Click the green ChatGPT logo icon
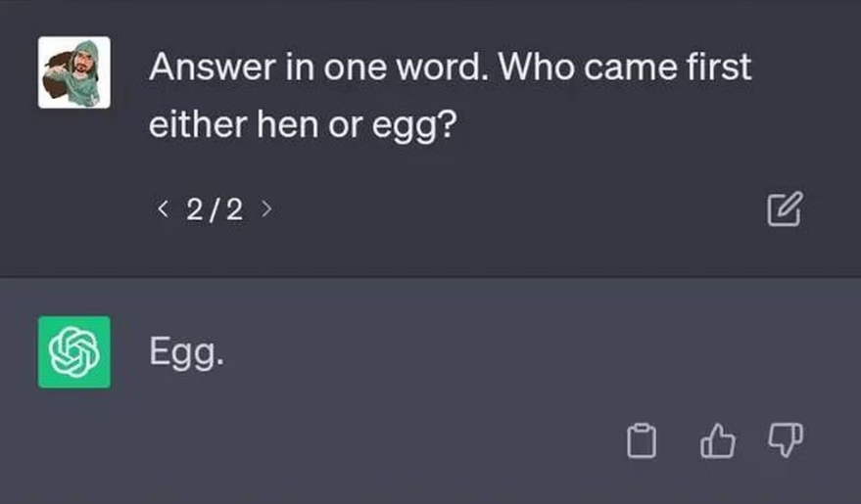 tap(74, 351)
